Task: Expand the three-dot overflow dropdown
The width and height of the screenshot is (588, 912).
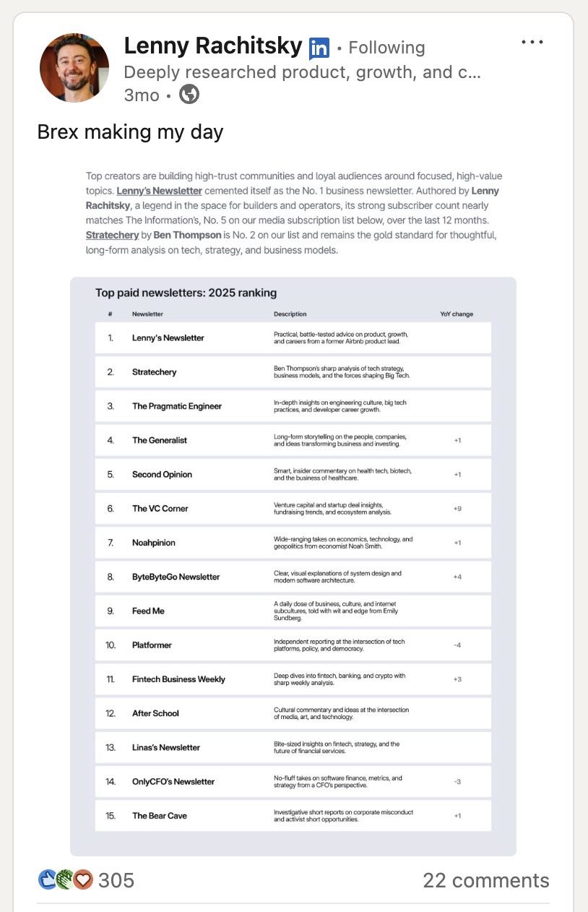Action: pos(532,41)
